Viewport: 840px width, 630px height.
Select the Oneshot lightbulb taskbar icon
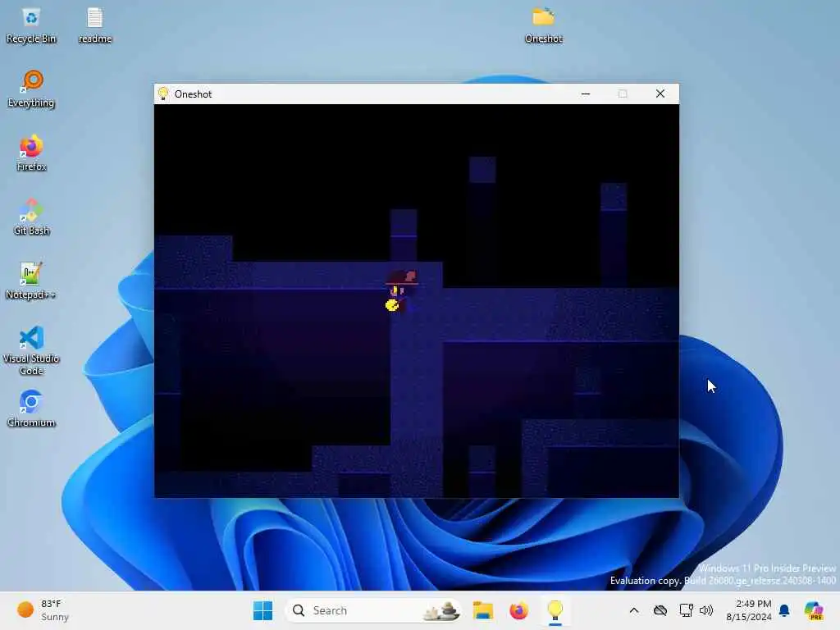tap(555, 610)
